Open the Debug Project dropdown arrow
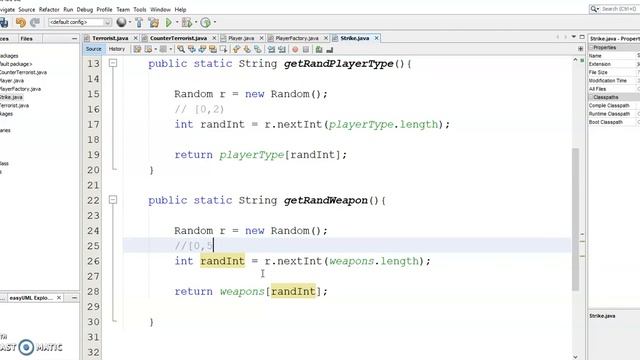This screenshot has width=640, height=360. 196,22
